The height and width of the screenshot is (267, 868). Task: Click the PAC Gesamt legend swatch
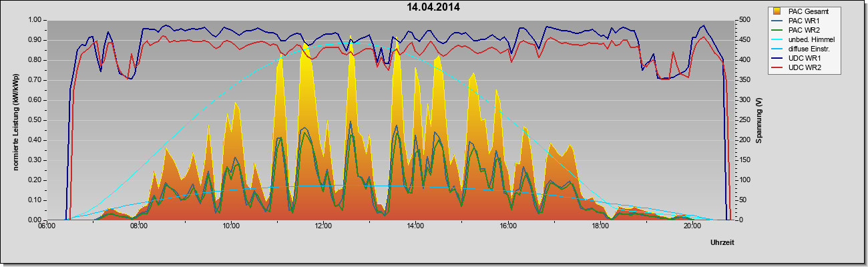[x=776, y=11]
